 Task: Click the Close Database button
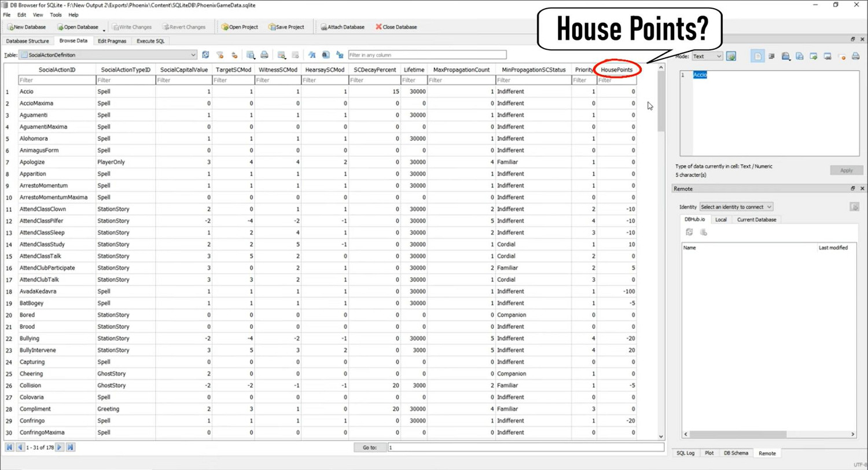396,27
